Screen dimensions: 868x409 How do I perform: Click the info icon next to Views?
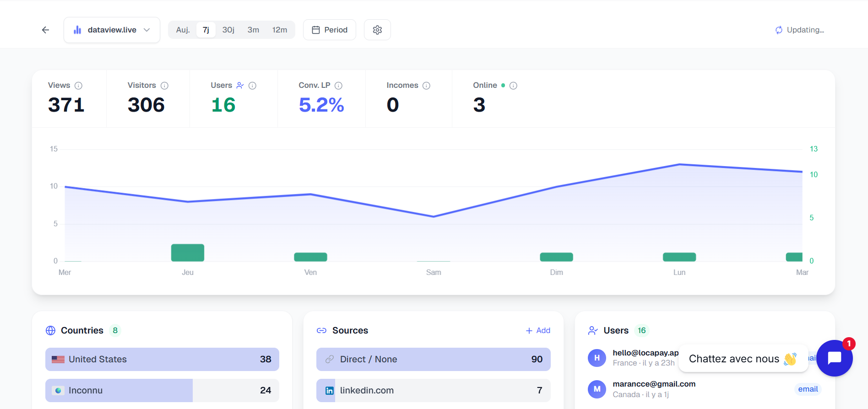(x=78, y=86)
